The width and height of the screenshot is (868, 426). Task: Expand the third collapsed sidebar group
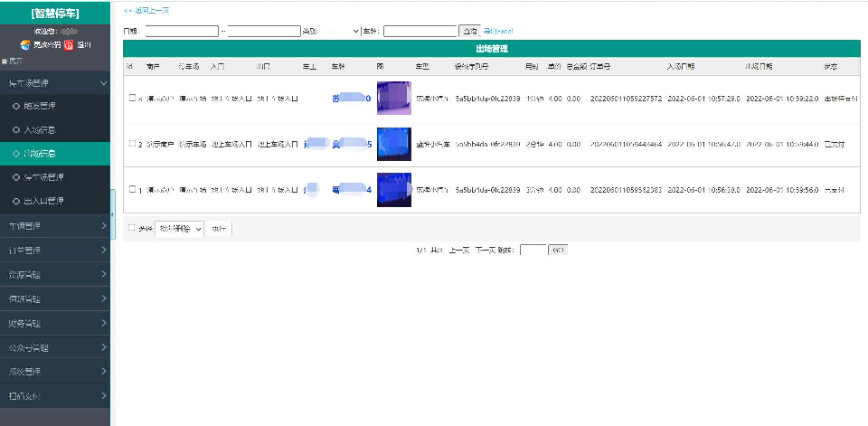tap(55, 275)
